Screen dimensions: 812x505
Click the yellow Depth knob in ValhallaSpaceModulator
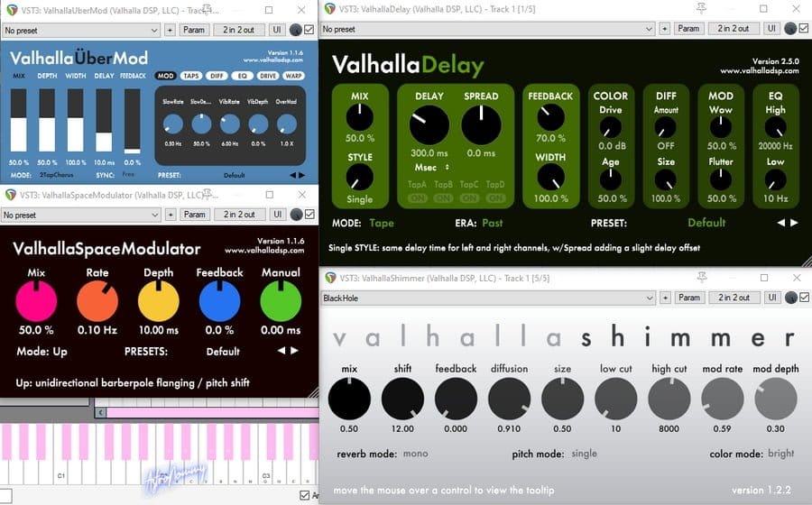(159, 301)
